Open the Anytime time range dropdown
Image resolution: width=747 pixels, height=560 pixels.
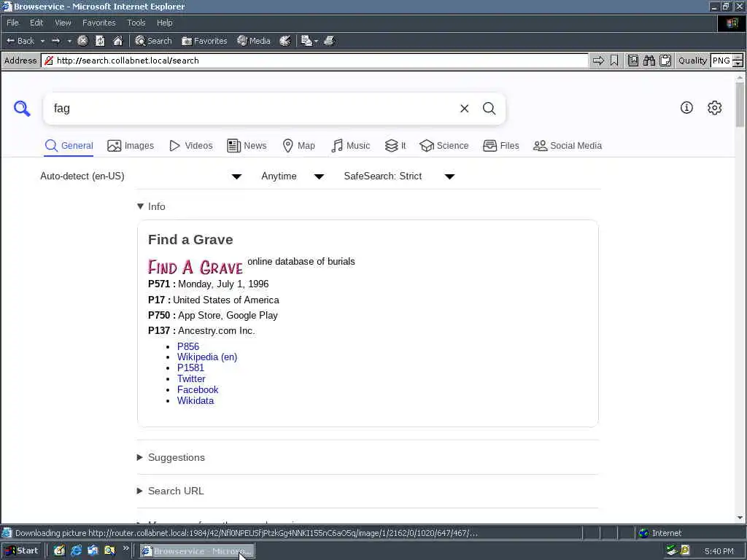pyautogui.click(x=293, y=176)
